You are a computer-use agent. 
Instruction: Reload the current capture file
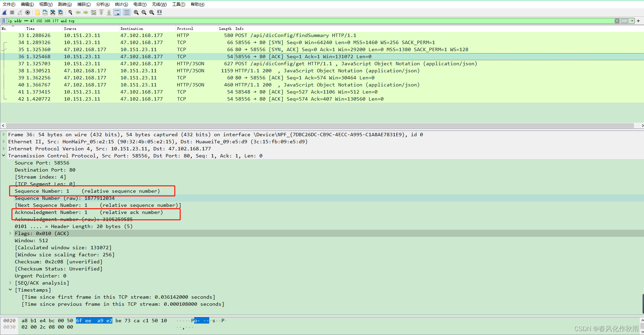click(60, 12)
